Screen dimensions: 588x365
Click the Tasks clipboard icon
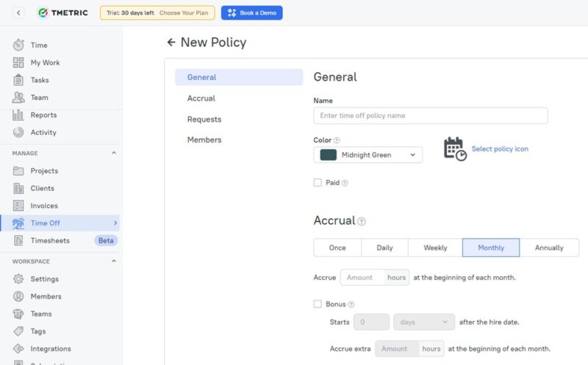point(18,80)
